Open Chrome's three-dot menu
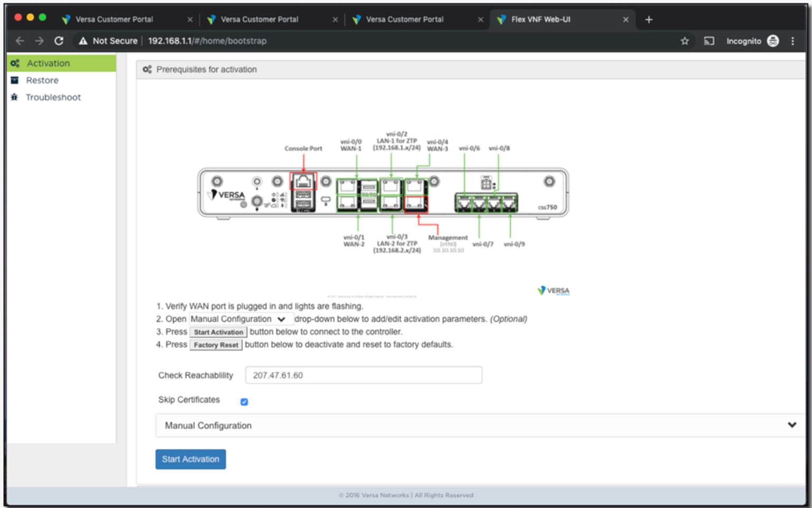This screenshot has width=812, height=508. (x=792, y=41)
